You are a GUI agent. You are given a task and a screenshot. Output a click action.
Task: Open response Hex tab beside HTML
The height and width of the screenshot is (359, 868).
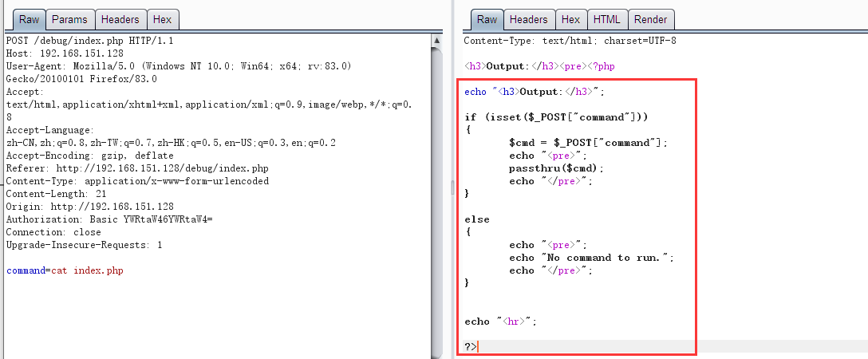[570, 19]
